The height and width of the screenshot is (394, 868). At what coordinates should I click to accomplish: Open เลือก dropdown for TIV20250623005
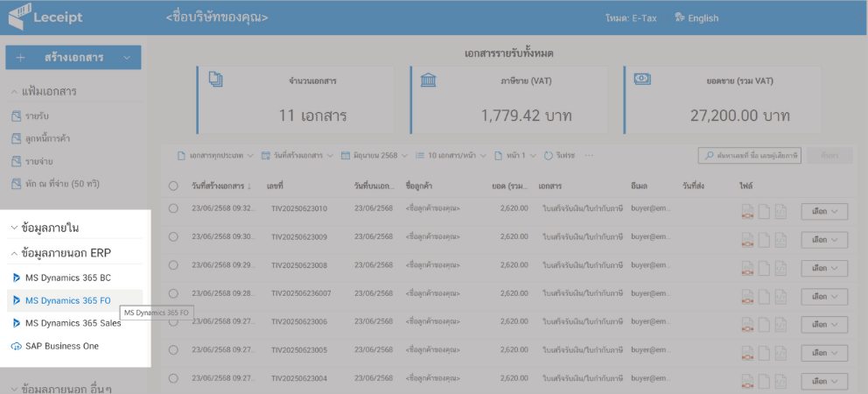pos(824,353)
